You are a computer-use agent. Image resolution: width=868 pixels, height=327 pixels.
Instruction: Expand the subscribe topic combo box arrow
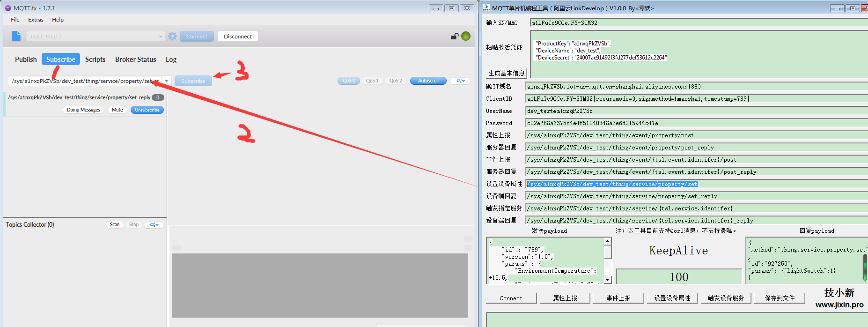pyautogui.click(x=167, y=81)
